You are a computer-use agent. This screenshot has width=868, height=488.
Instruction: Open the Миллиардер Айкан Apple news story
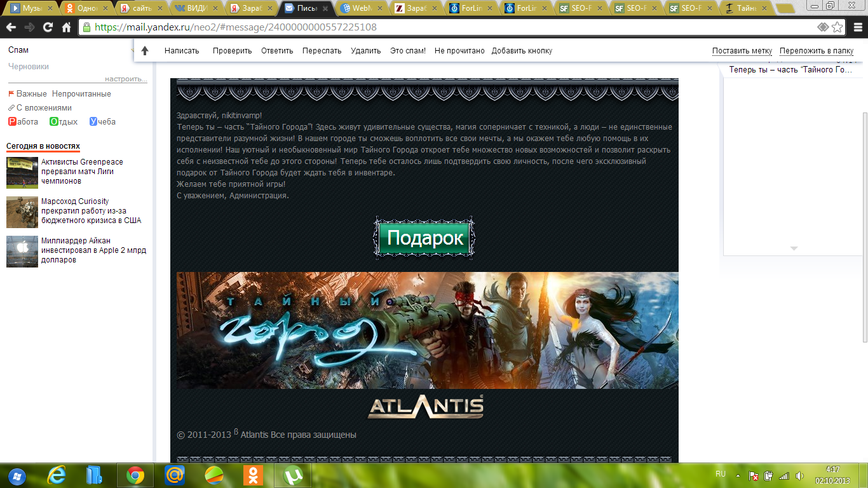93,250
